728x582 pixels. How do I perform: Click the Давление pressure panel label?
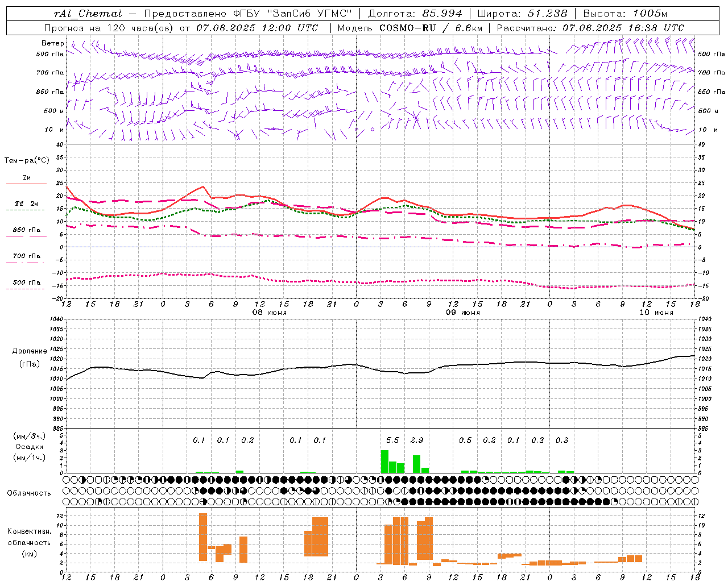point(30,351)
